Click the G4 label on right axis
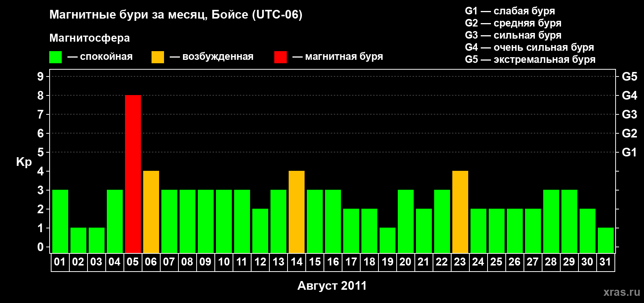The height and width of the screenshot is (303, 644). click(x=630, y=95)
